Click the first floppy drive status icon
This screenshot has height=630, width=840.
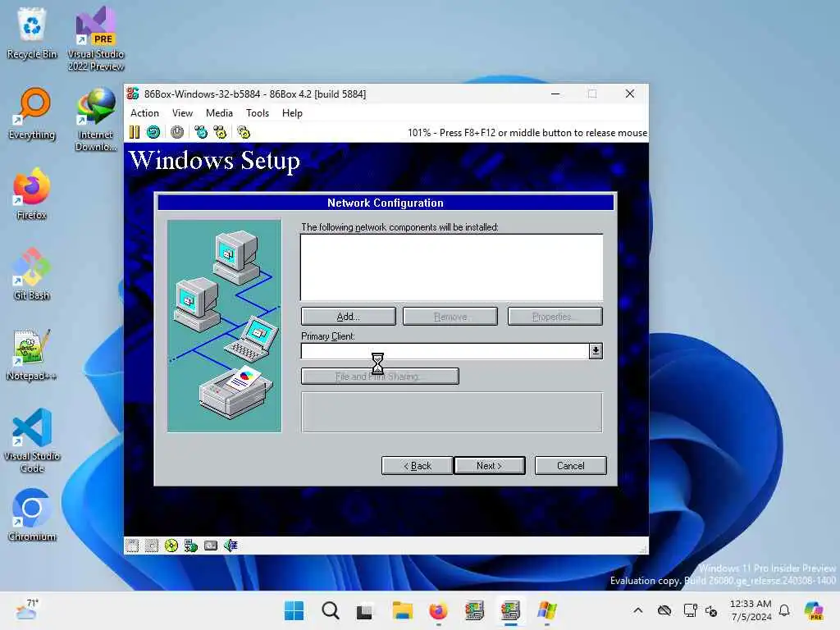pyautogui.click(x=132, y=546)
